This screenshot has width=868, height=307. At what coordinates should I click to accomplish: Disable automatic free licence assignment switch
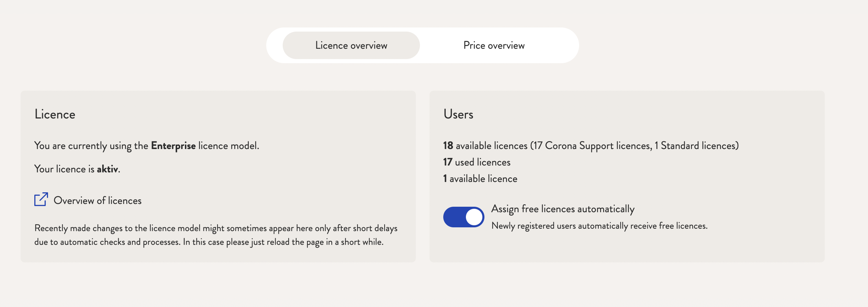pyautogui.click(x=464, y=217)
